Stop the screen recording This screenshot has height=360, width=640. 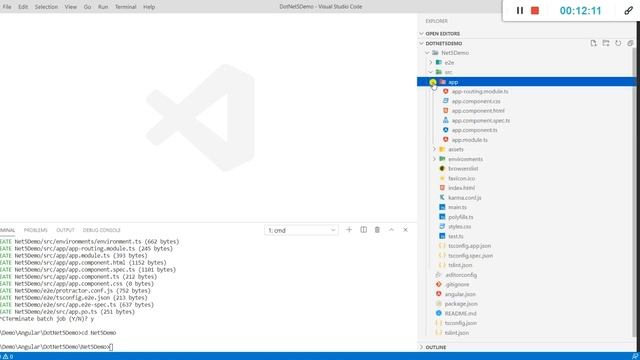point(535,11)
